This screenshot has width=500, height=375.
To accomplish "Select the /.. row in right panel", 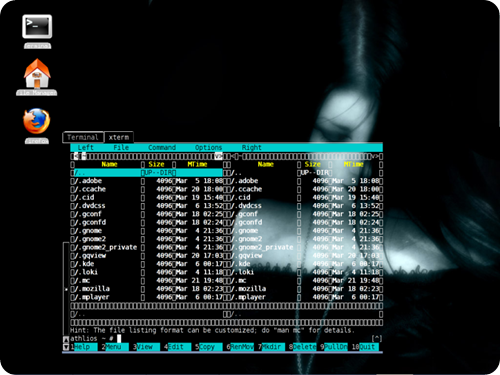I will [x=305, y=173].
